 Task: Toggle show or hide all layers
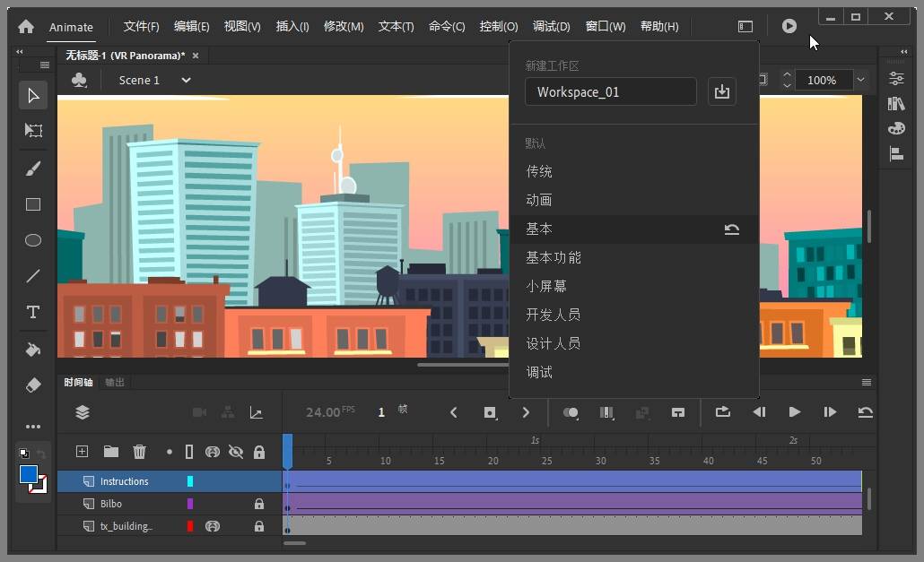pyautogui.click(x=236, y=452)
